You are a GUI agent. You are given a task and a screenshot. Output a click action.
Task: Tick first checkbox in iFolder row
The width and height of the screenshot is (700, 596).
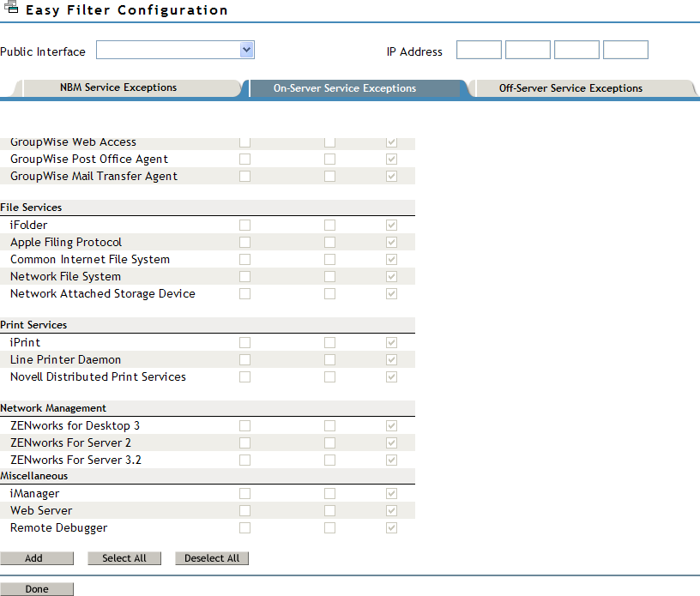click(x=244, y=225)
